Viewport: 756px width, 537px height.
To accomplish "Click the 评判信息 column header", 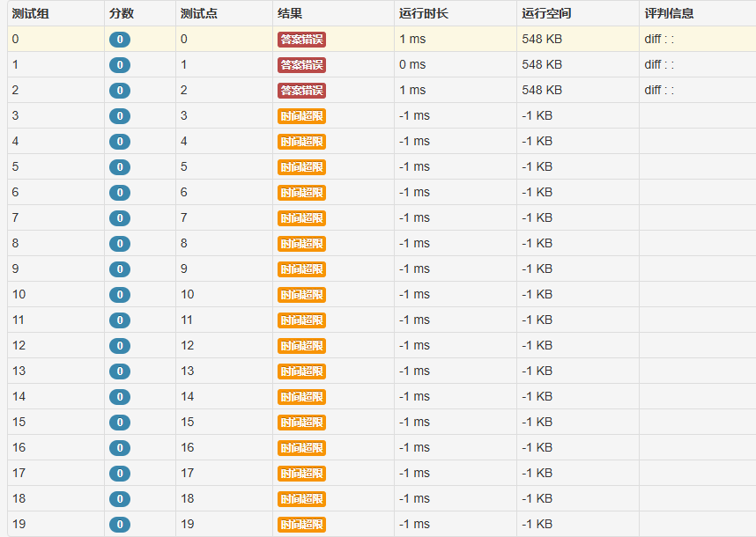I will pos(669,13).
